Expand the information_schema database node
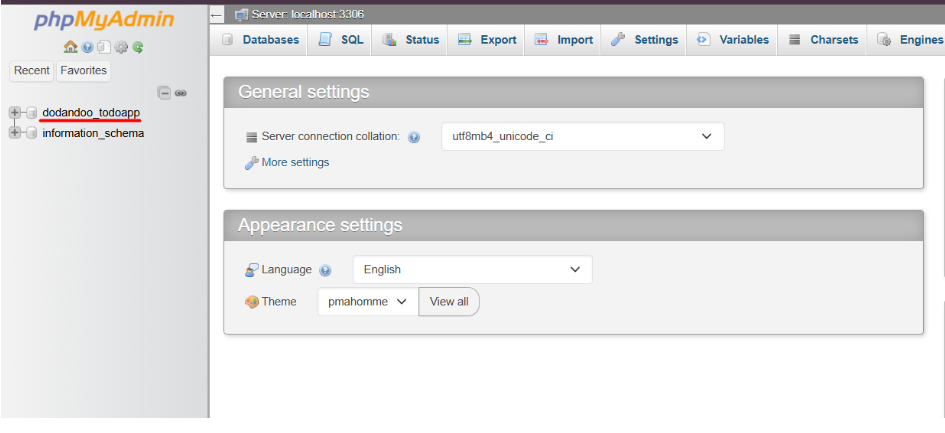 (15, 134)
